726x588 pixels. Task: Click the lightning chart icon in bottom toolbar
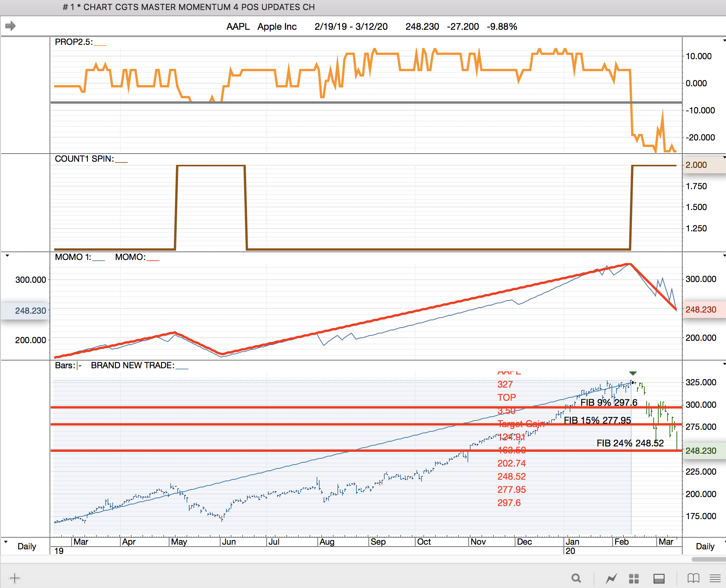611,579
